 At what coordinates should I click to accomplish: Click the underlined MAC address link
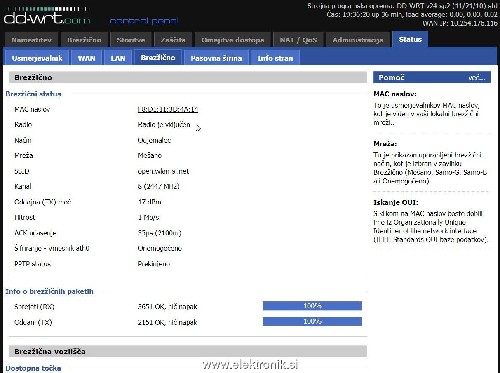(168, 109)
